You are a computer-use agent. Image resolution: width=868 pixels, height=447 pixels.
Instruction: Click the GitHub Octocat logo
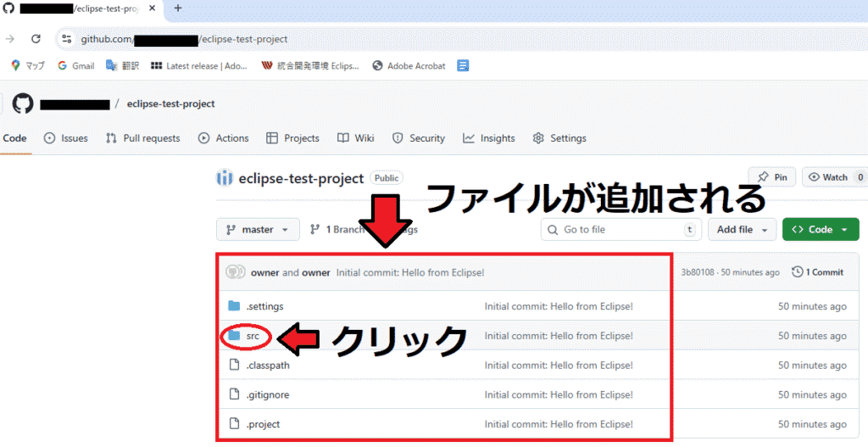click(23, 104)
